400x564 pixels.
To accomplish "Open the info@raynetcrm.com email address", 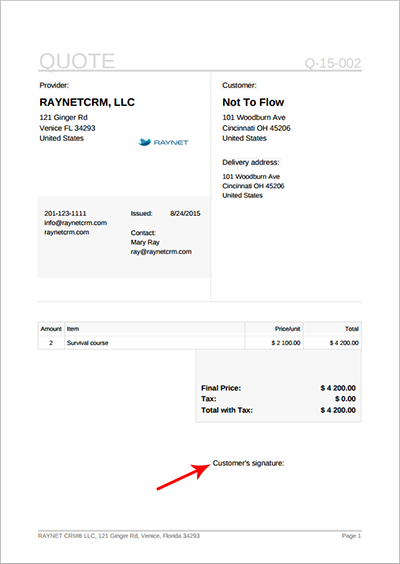I will coord(76,223).
